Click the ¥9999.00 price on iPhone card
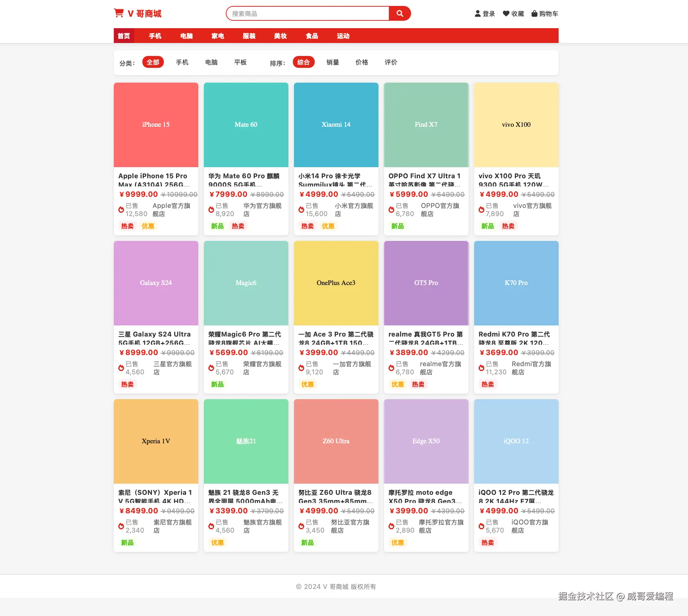 [138, 194]
